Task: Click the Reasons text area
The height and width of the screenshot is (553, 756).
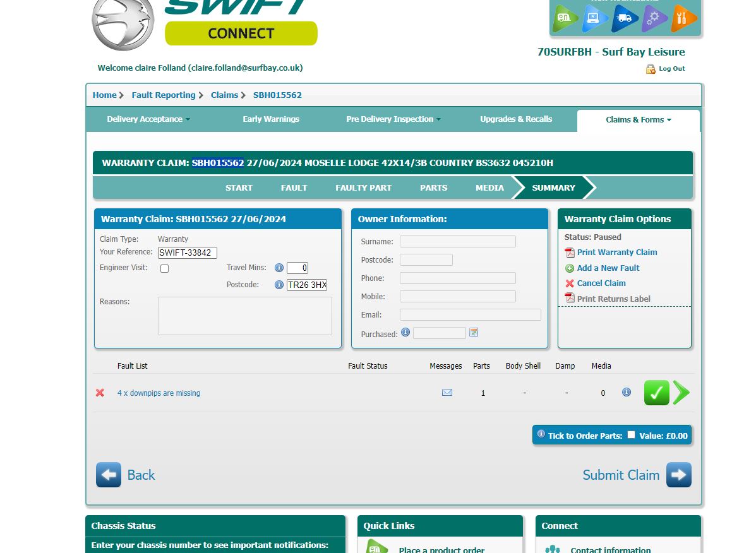Action: (x=245, y=316)
